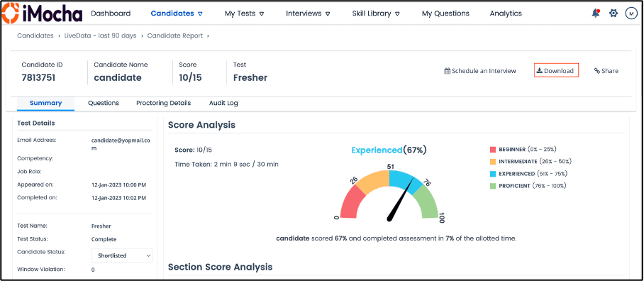Click the Download button label
Screen dimensions: 644x281
tap(559, 71)
